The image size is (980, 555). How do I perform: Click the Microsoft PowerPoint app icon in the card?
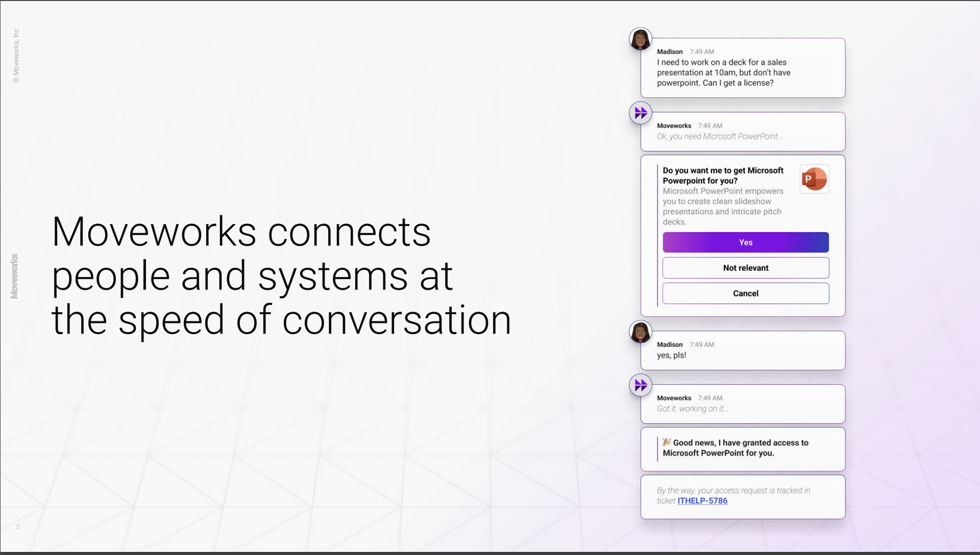815,179
